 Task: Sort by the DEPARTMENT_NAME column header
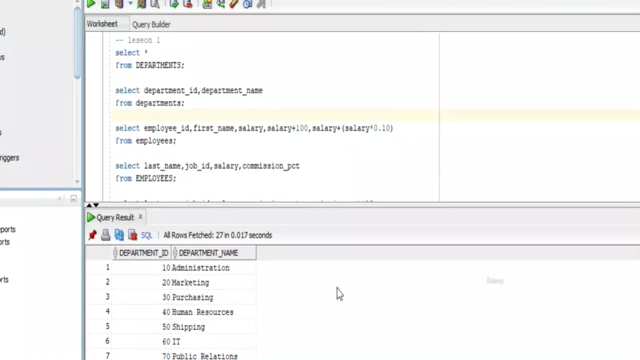214,253
